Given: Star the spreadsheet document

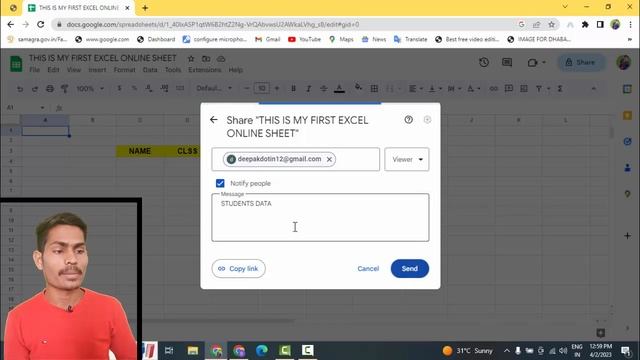Looking at the screenshot, I should coord(191,59).
